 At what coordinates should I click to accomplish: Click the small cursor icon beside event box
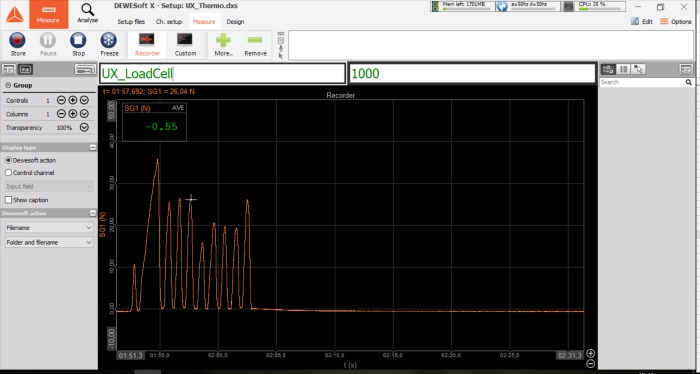coord(281,56)
